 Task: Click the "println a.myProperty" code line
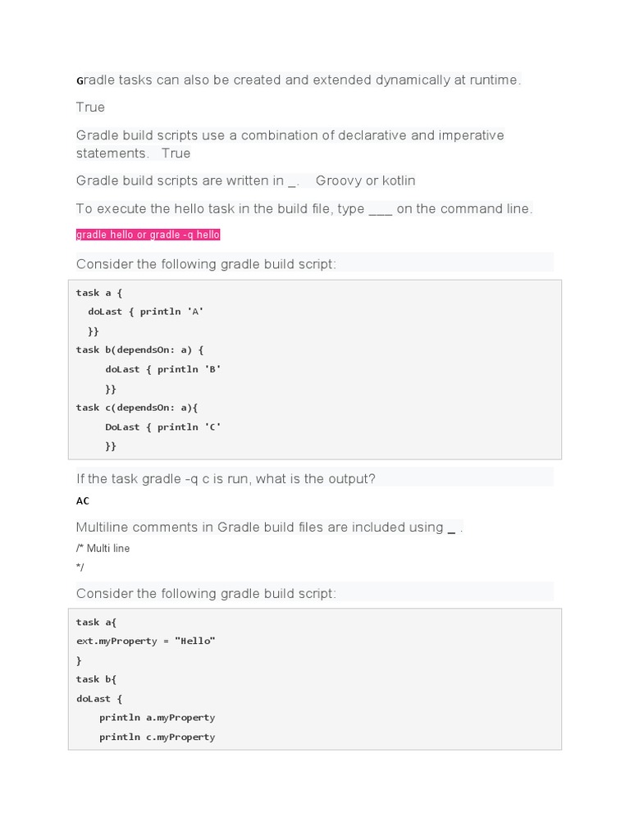tap(157, 717)
